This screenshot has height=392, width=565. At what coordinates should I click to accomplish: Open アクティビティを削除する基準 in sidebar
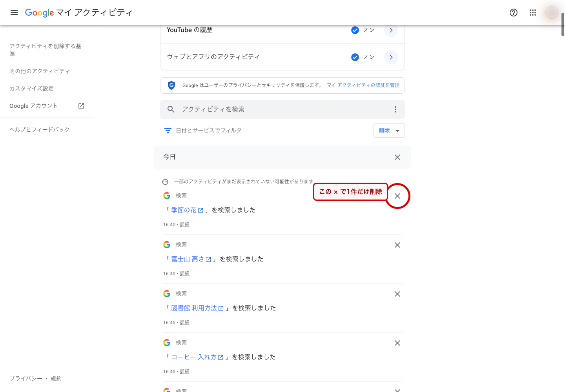(x=46, y=50)
